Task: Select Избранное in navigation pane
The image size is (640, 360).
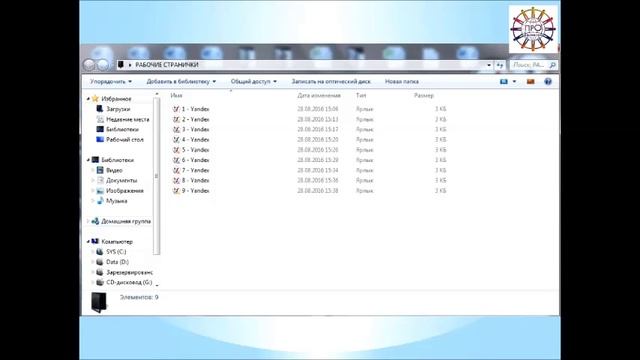Action: 116,99
